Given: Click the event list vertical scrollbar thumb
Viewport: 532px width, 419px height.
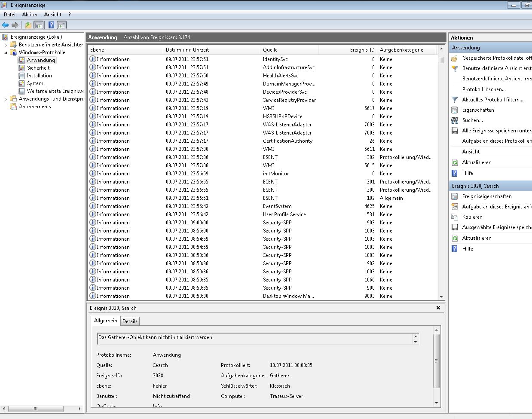Looking at the screenshot, I should pyautogui.click(x=441, y=60).
